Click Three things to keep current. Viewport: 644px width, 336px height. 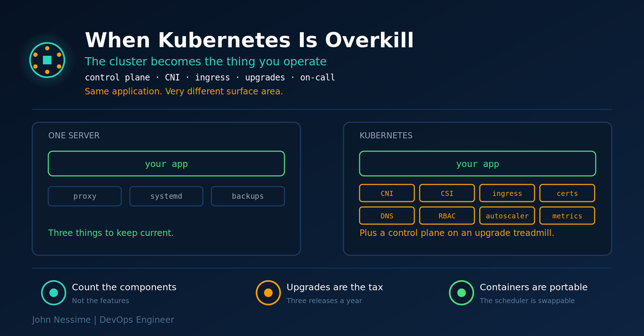click(x=111, y=233)
